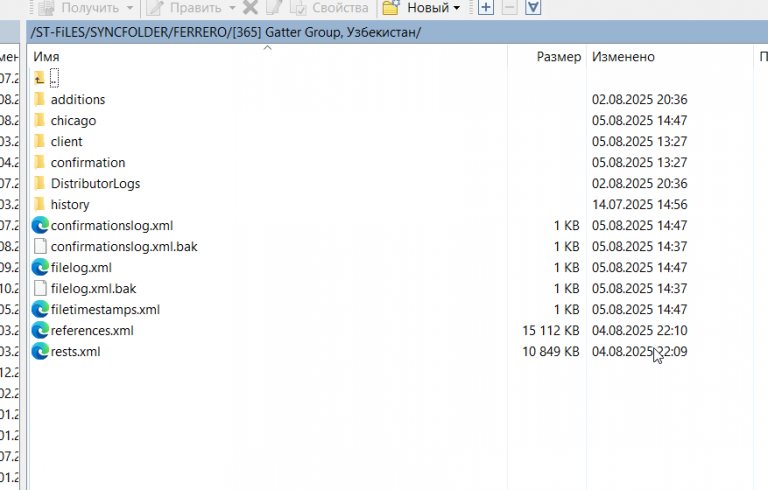
Task: Select the confirmationslog.xml.bak file name
Action: (x=124, y=246)
